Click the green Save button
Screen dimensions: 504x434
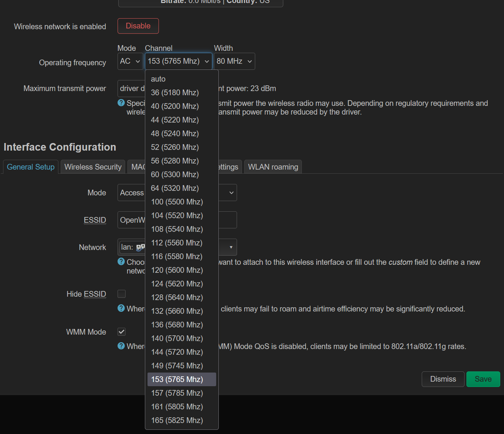tap(483, 379)
